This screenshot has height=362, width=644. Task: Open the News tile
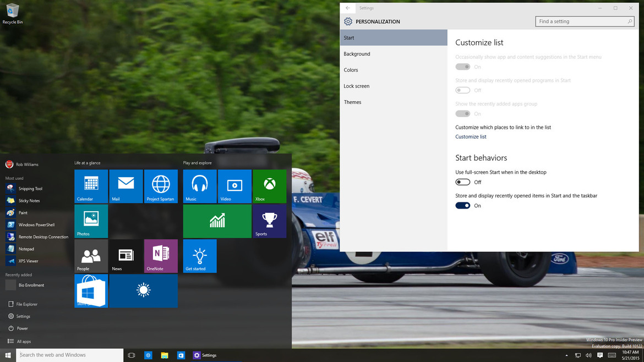pos(126,256)
